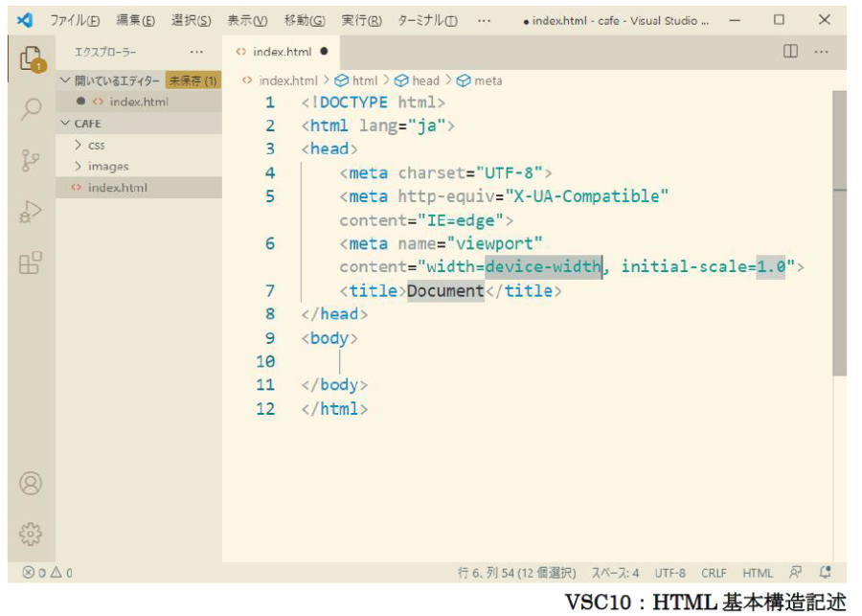Click head symbol icon in breadcrumb
This screenshot has height=616, width=862.
(x=401, y=80)
